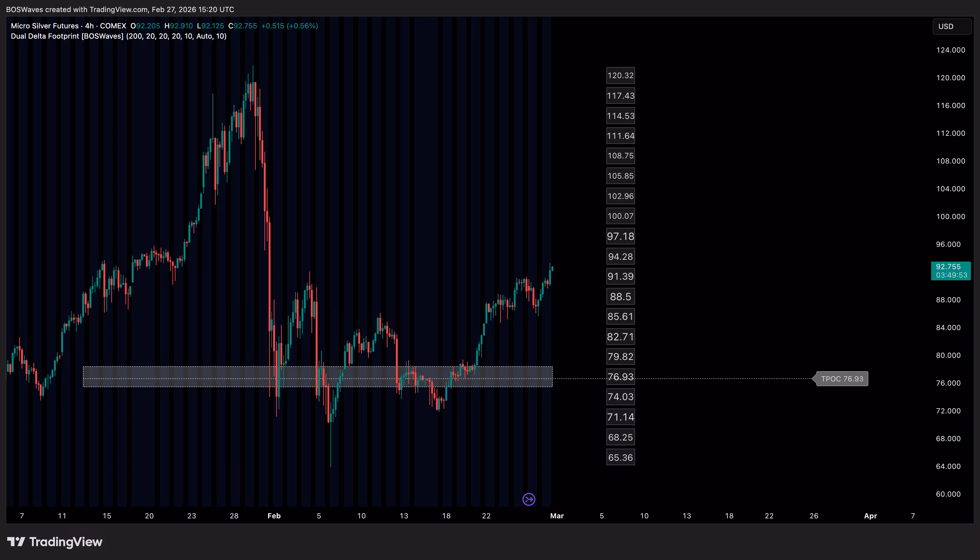The width and height of the screenshot is (980, 560).
Task: Select the 97.18 price level box
Action: (x=620, y=236)
